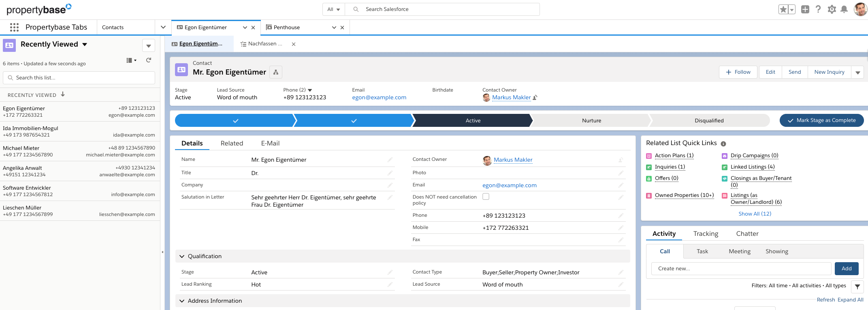Open the Recently Viewed list view selector
This screenshot has height=310, width=868.
click(x=54, y=44)
